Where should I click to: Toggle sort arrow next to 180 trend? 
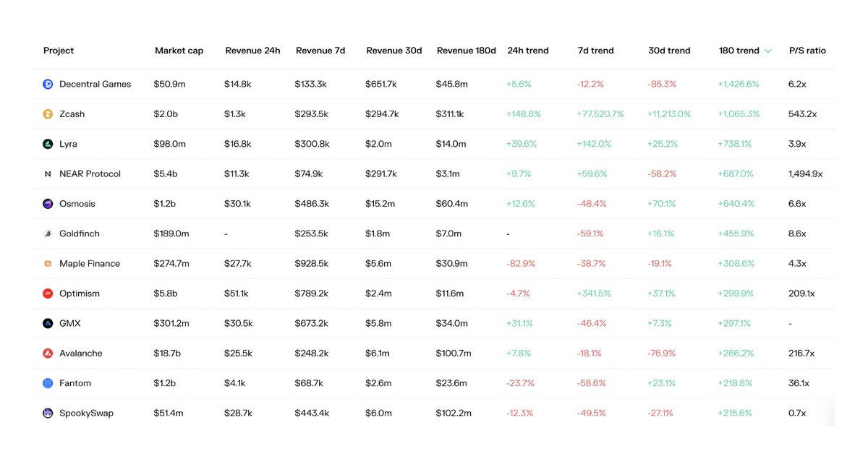767,51
